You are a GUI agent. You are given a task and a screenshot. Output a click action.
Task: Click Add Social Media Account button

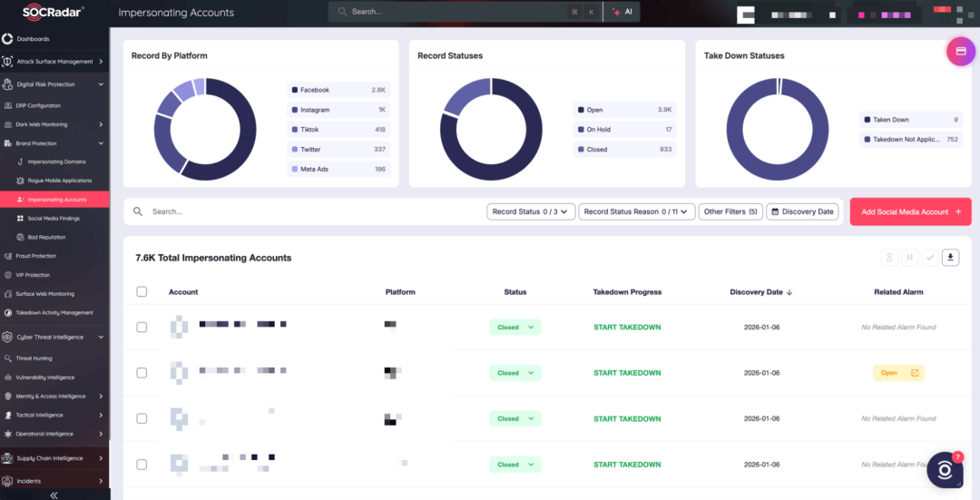[910, 211]
